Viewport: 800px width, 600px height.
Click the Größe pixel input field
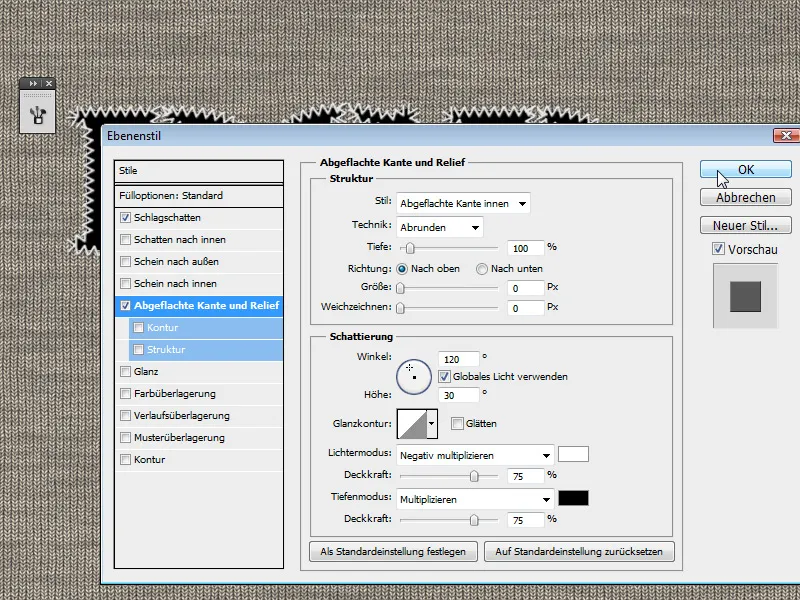[525, 288]
